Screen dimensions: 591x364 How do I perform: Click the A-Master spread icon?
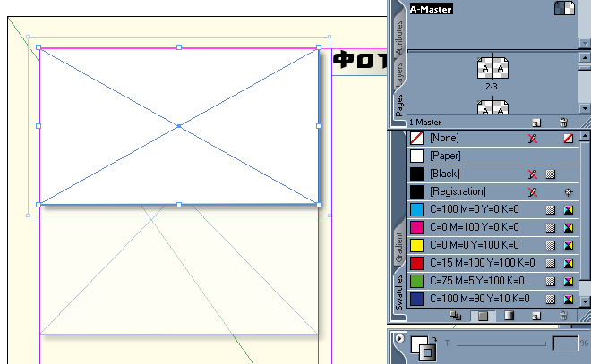pos(564,8)
